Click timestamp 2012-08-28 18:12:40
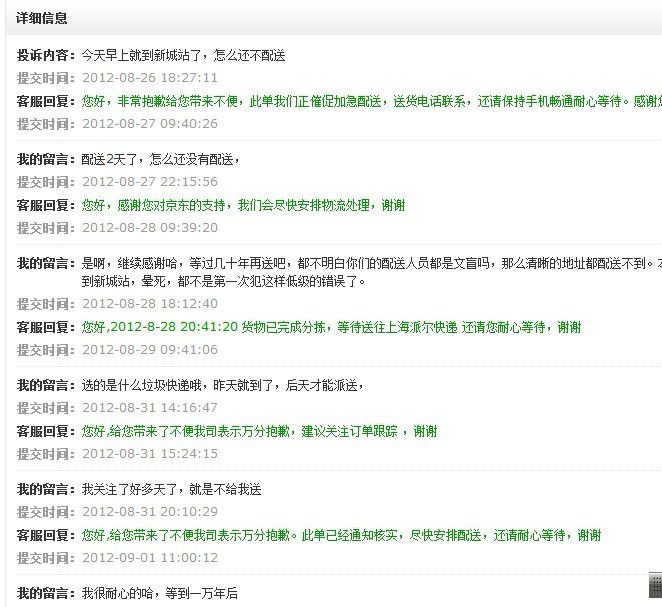Screen dimensions: 662x607 (x=150, y=304)
